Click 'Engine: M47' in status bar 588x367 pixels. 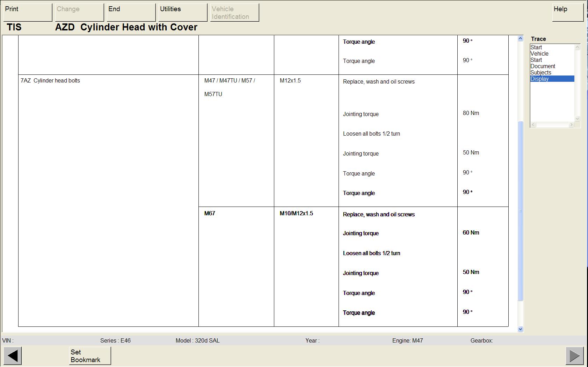(407, 340)
